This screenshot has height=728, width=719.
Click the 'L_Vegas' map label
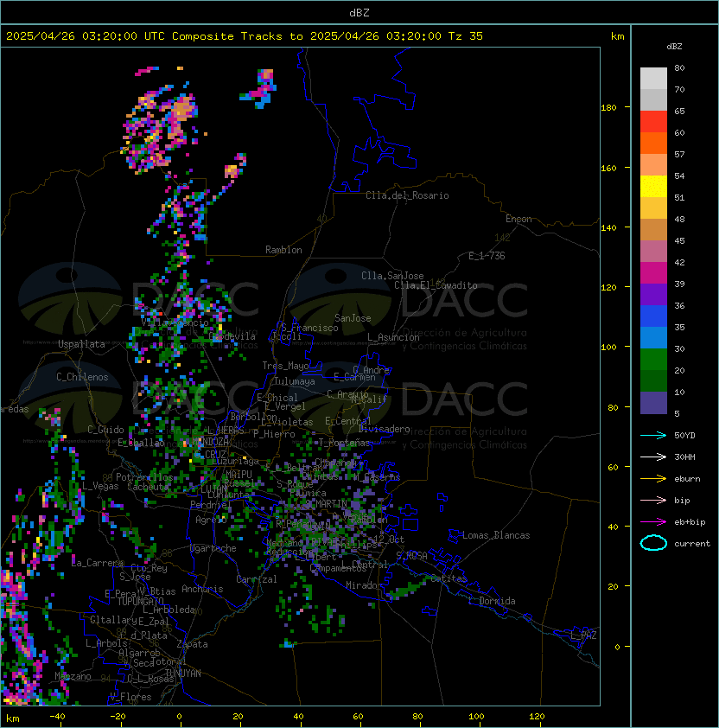(100, 486)
